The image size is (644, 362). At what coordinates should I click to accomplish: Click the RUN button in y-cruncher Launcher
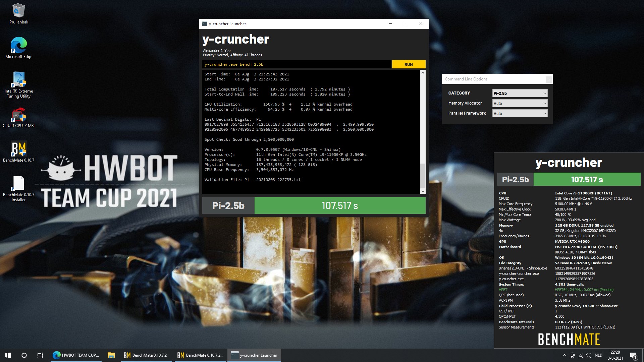click(409, 64)
